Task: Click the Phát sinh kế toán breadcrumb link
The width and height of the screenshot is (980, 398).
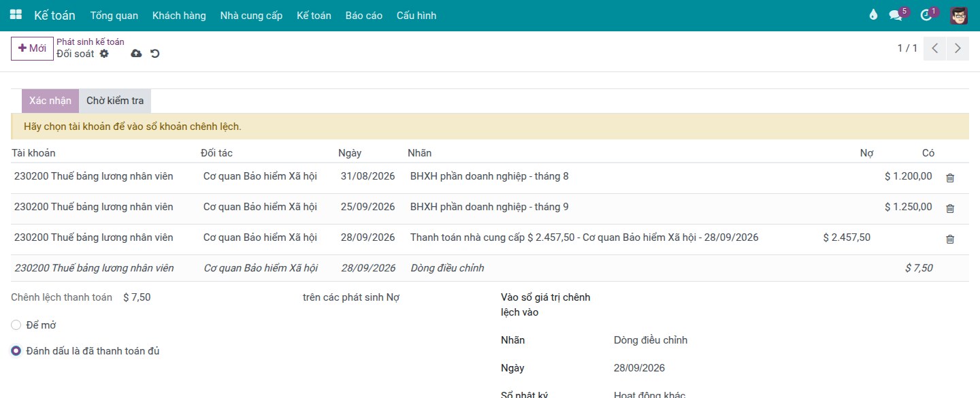Action: (91, 42)
